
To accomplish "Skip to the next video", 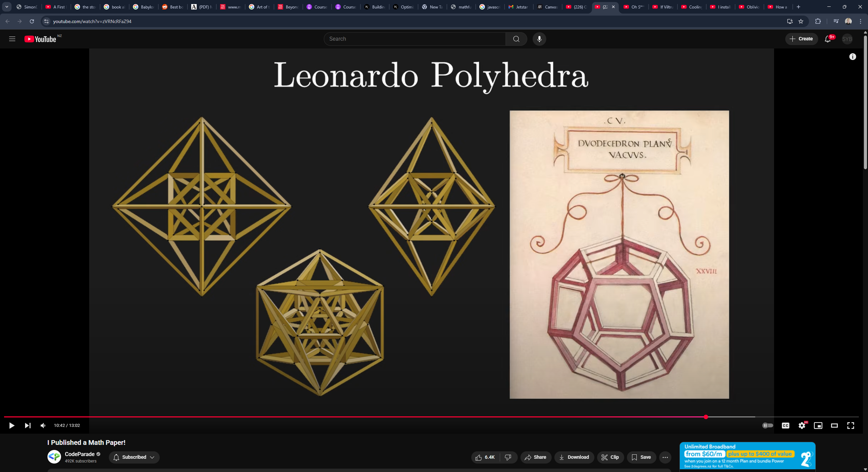I will (x=28, y=426).
